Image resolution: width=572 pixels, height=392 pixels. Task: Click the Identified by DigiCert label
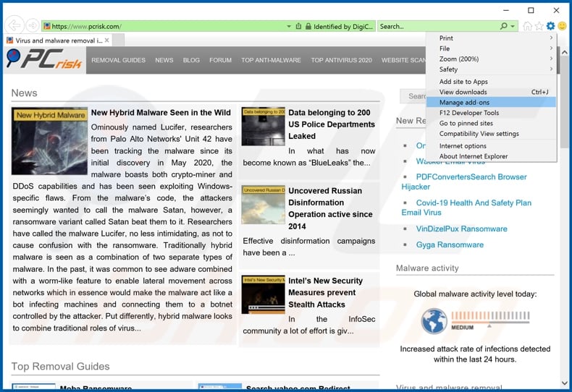343,26
